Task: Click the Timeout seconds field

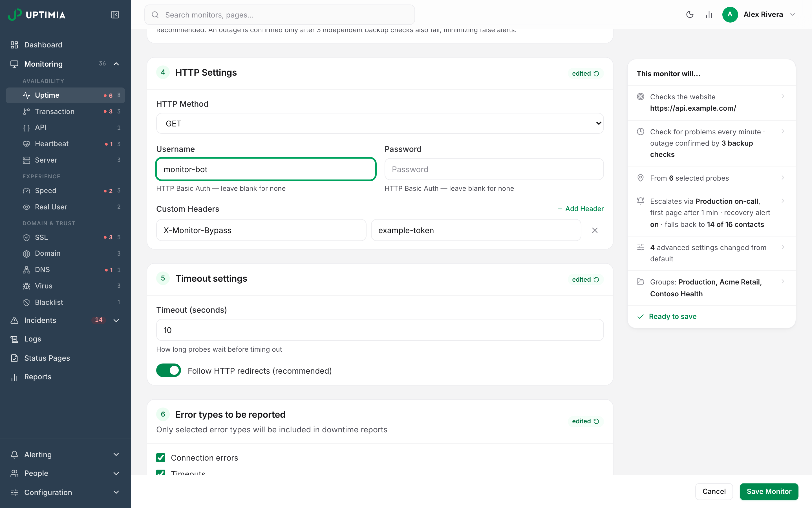Action: (380, 330)
